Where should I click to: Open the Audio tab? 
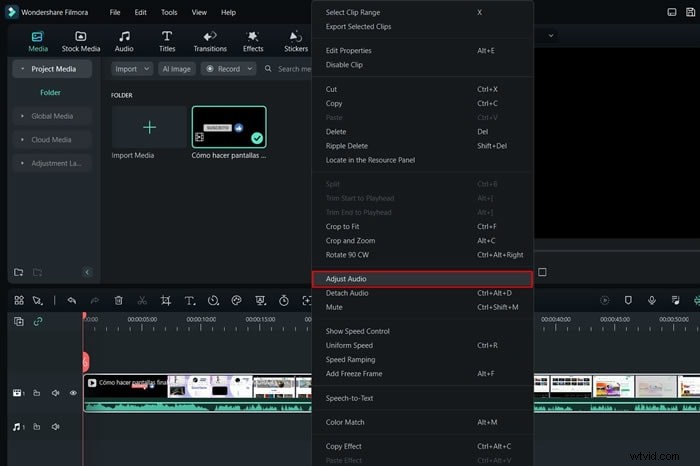tap(124, 42)
